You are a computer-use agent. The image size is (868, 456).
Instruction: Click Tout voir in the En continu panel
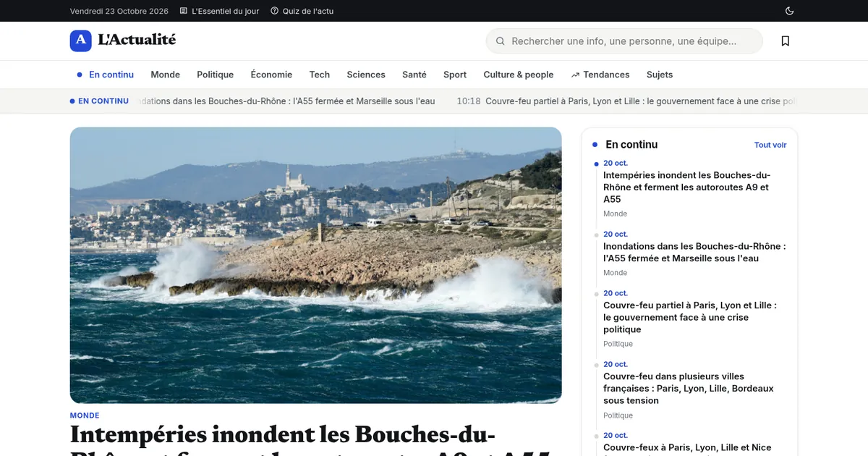[770, 145]
